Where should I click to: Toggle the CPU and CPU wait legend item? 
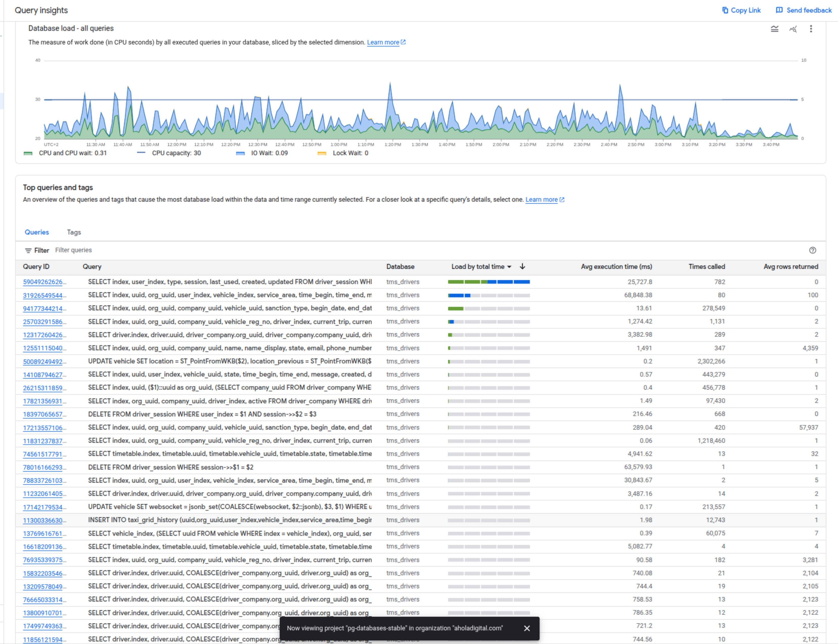65,153
